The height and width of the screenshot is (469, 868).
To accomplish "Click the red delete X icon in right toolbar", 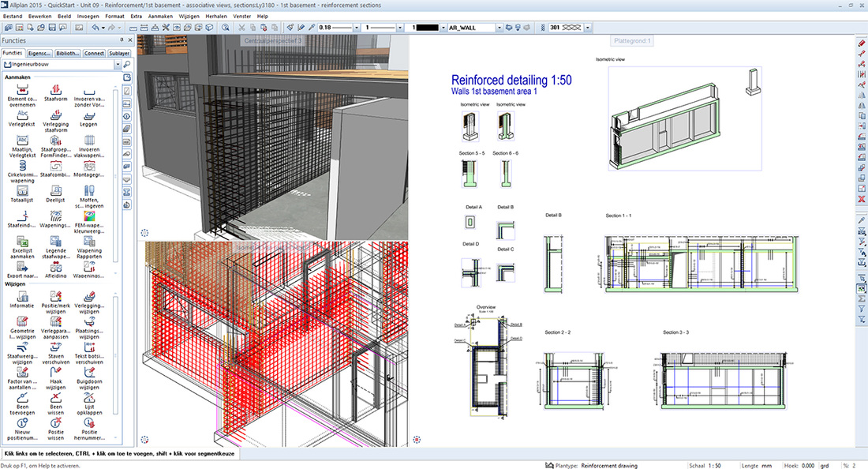I will [862, 199].
